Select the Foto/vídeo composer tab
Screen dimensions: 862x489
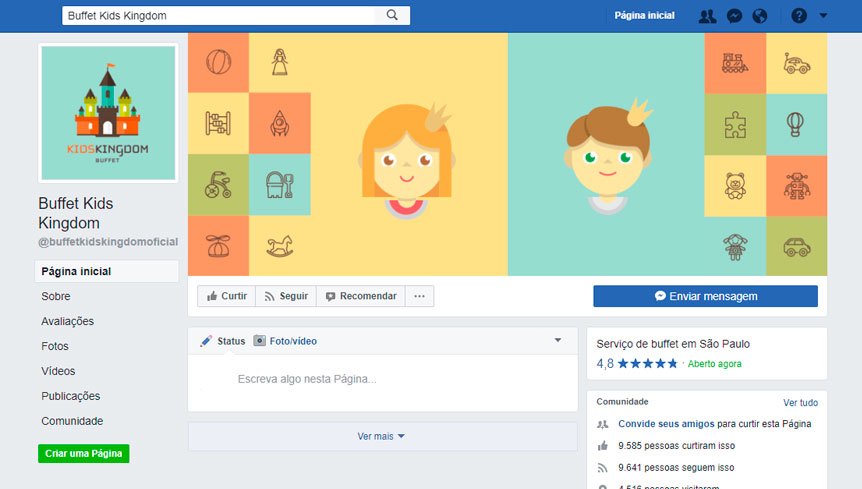click(x=285, y=341)
